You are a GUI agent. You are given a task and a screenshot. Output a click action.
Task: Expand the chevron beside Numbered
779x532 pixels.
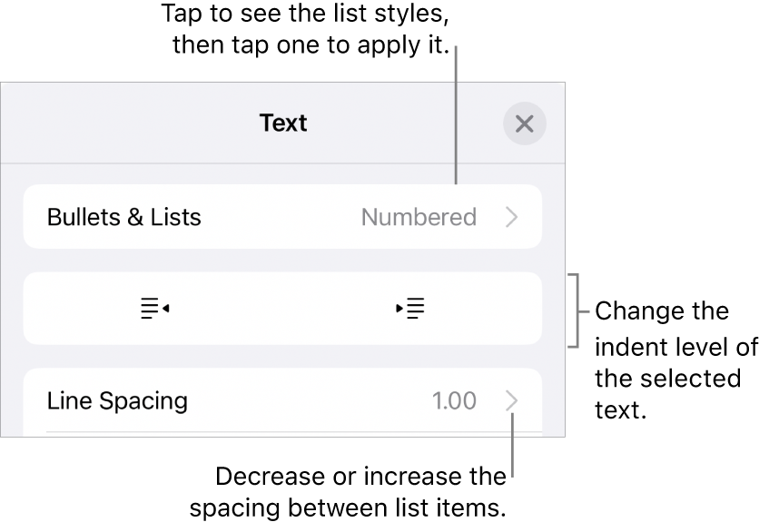(512, 218)
